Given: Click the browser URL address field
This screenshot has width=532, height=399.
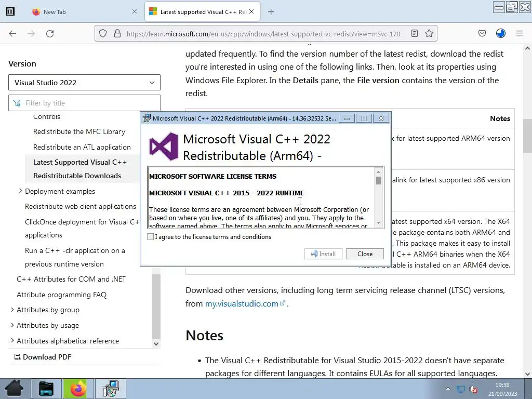Looking at the screenshot, I should pos(263,34).
